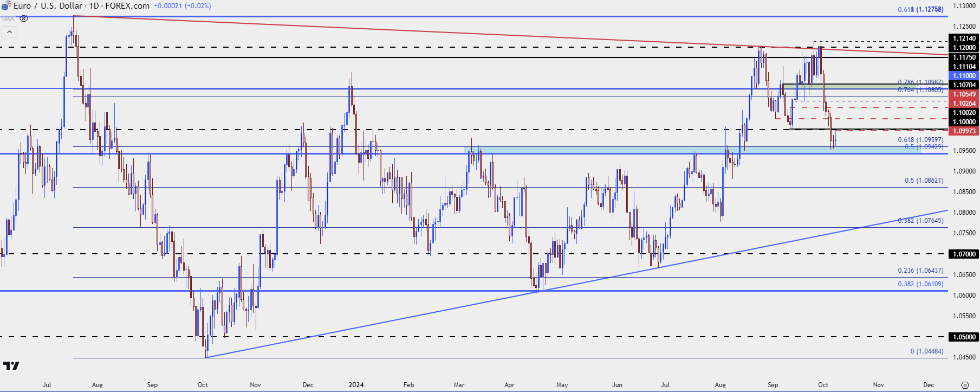Screen dimensions: 980x392
Task: Click the 1.05000 price axis label
Action: coord(964,337)
